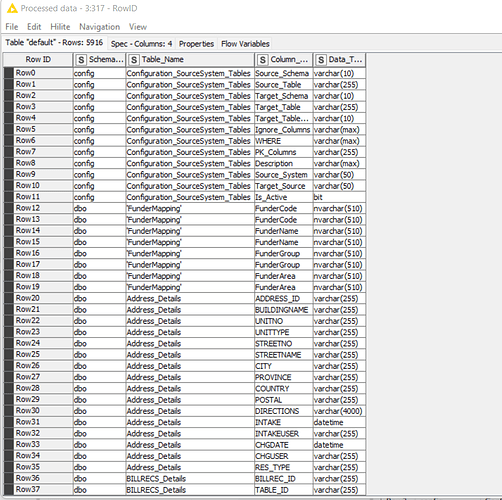
Task: Click the Row ID column header
Action: [38, 60]
